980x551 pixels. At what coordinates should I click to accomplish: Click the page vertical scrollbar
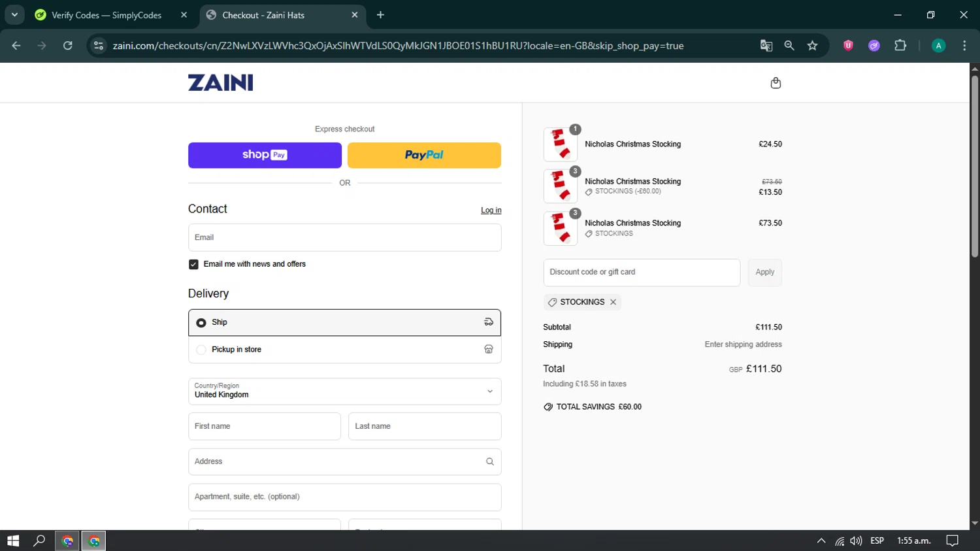click(975, 167)
